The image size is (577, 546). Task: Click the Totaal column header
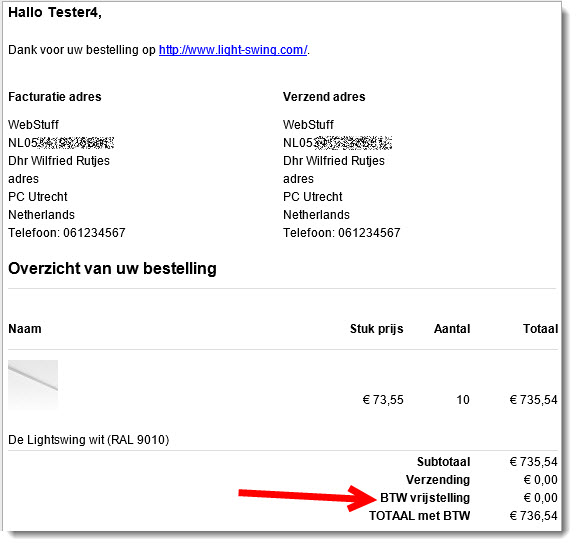[x=541, y=329]
